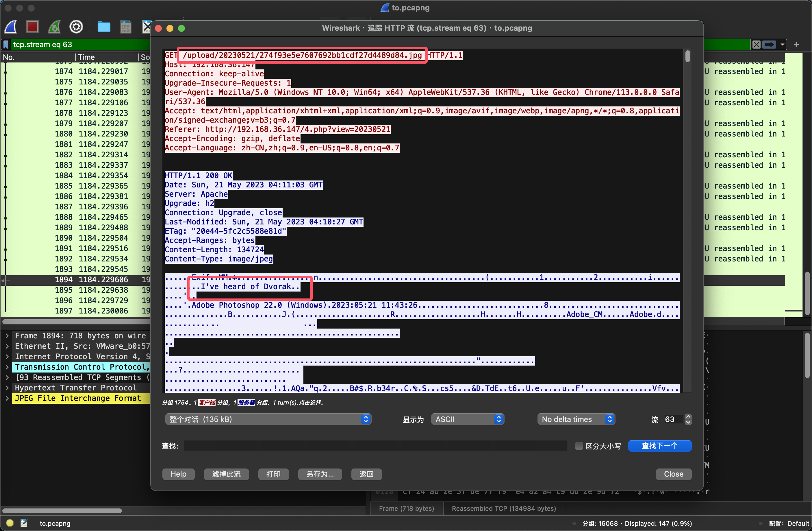Click the client packets (客户端) label
Screen dimensions: 812x531
(207, 403)
